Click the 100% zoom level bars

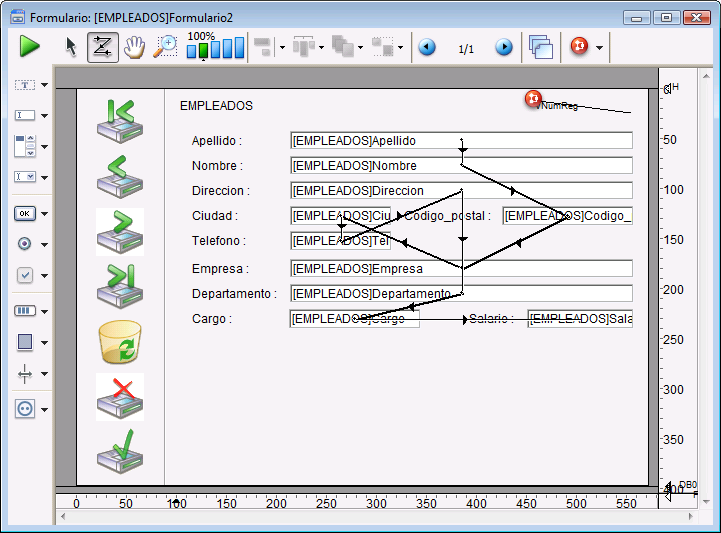pyautogui.click(x=215, y=48)
